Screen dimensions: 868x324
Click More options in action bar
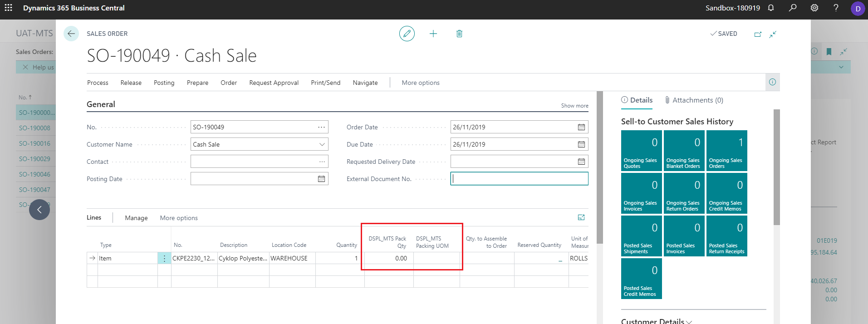click(x=421, y=83)
